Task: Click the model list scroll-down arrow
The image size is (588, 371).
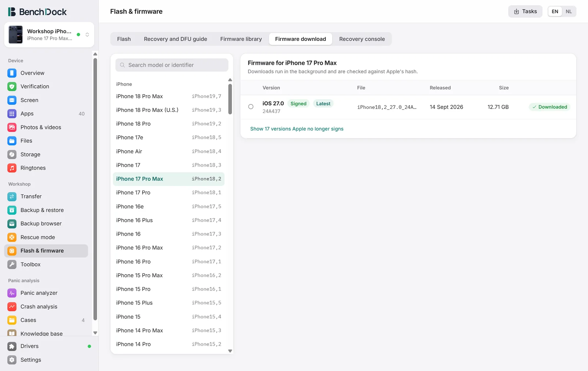Action: 230,351
